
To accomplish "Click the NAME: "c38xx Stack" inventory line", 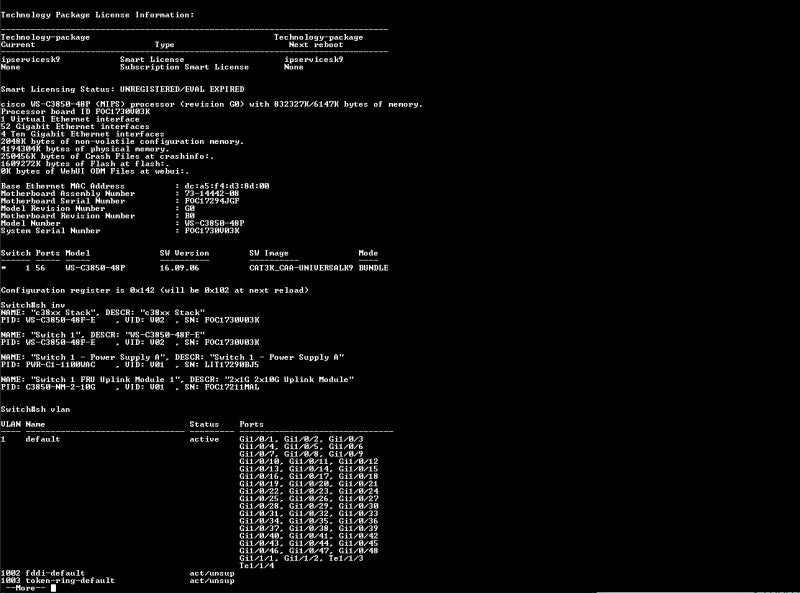I will [x=103, y=312].
